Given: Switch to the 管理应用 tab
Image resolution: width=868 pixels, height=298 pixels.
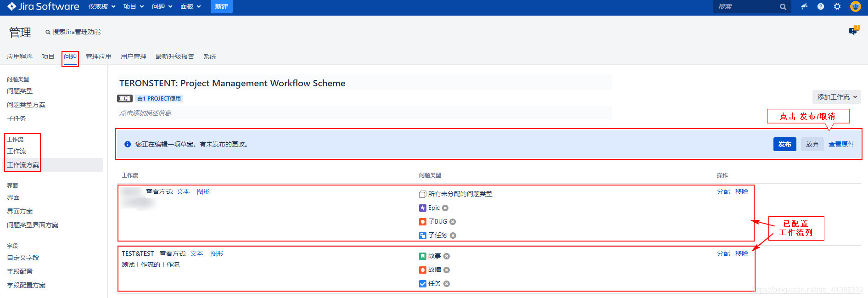Looking at the screenshot, I should pyautogui.click(x=99, y=56).
